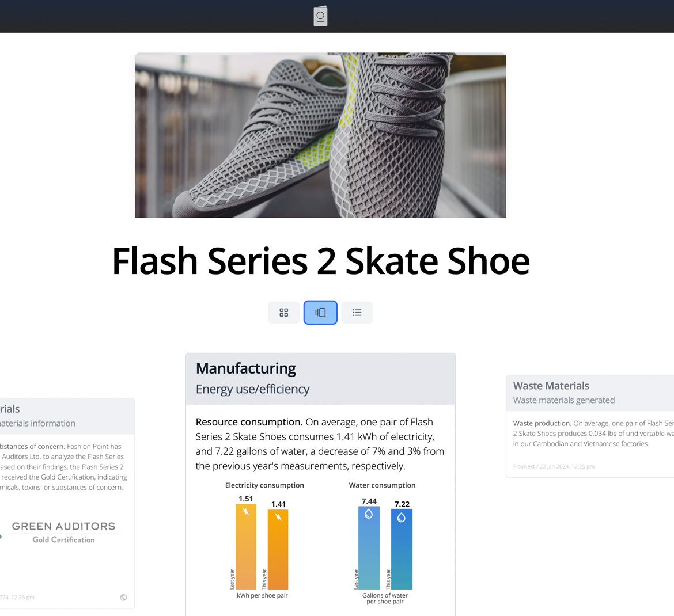Toggle the list layout display mode
This screenshot has width=674, height=616.
[357, 312]
